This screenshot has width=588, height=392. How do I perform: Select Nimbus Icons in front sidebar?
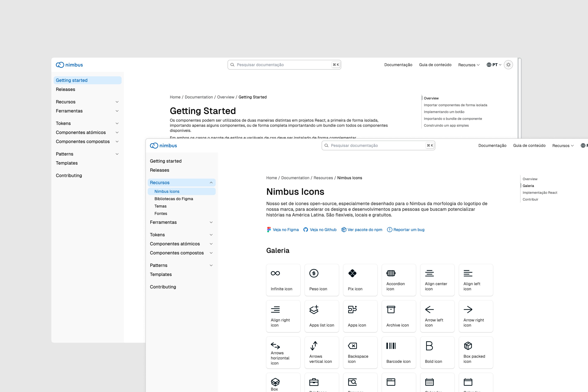click(x=182, y=191)
